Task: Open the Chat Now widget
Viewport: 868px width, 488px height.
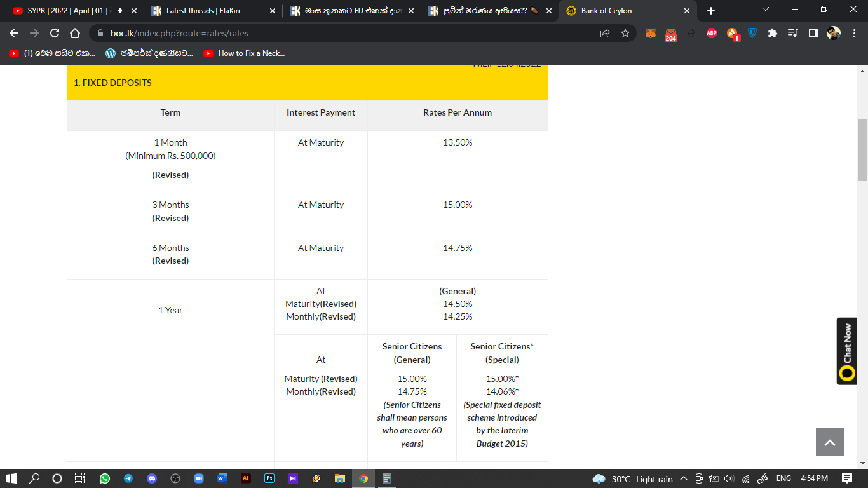Action: coord(846,351)
